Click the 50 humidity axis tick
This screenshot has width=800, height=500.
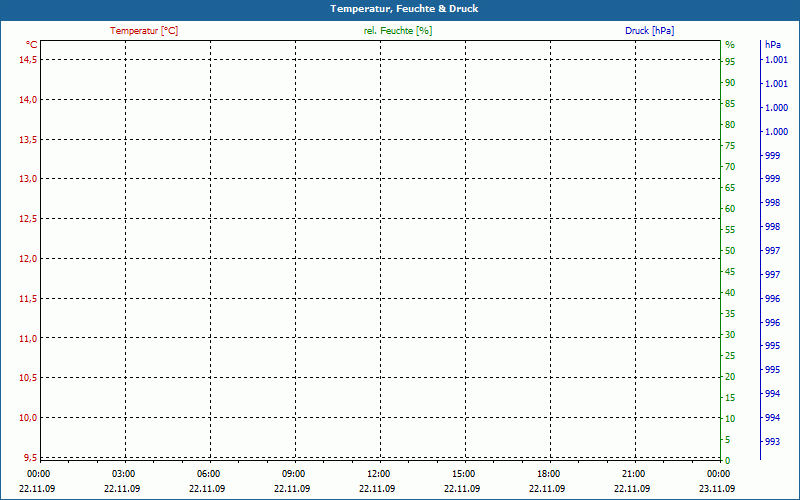(730, 251)
